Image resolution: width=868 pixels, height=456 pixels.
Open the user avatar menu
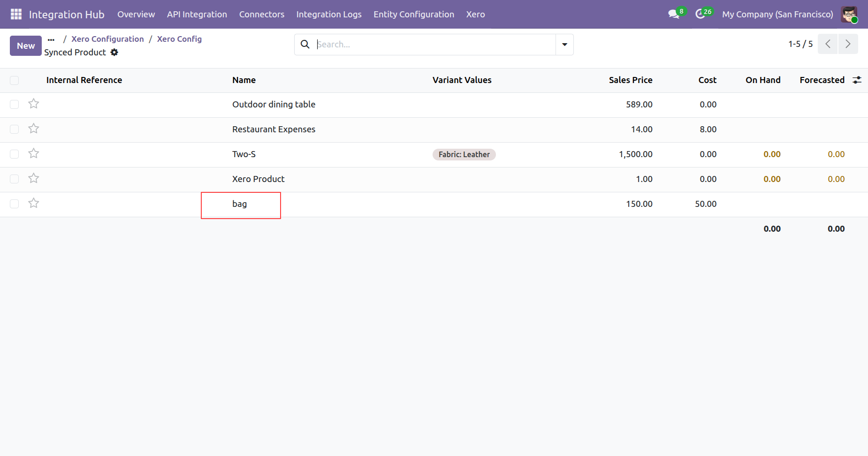pos(849,14)
